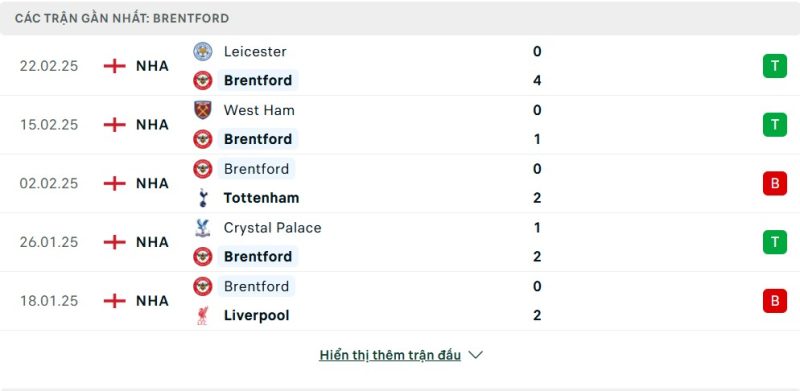Viewport: 800px width, 391px height.
Task: Click England flag in the 18.01.25 row
Action: (x=115, y=301)
